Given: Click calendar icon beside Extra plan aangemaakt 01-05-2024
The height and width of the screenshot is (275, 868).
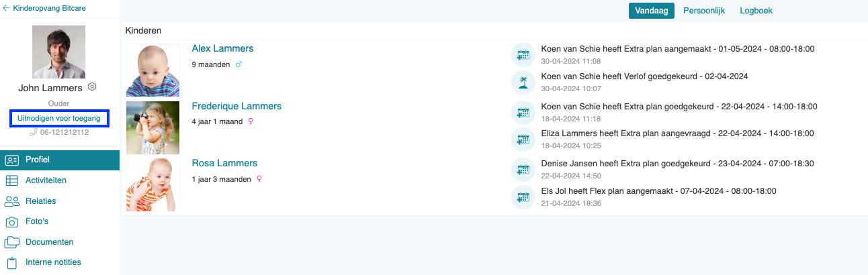Looking at the screenshot, I should coord(523,54).
